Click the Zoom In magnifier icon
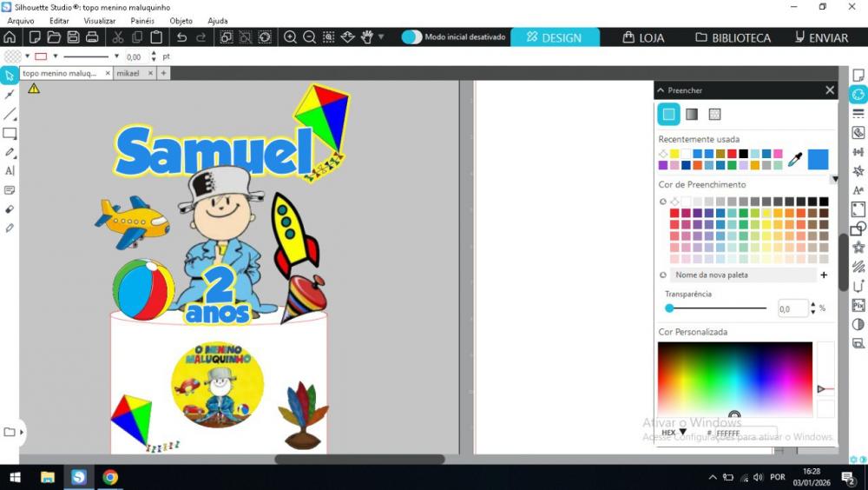The height and width of the screenshot is (490, 868). click(290, 37)
